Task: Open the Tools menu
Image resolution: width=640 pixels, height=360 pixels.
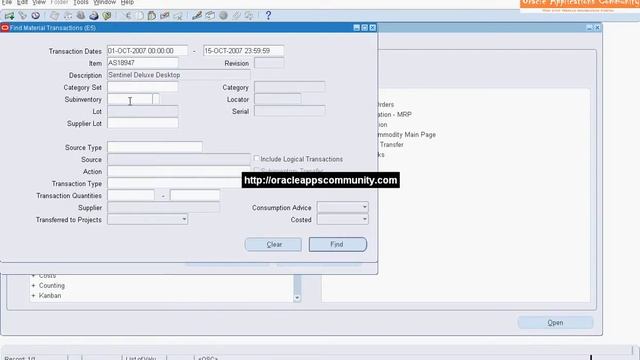Action: tap(81, 2)
